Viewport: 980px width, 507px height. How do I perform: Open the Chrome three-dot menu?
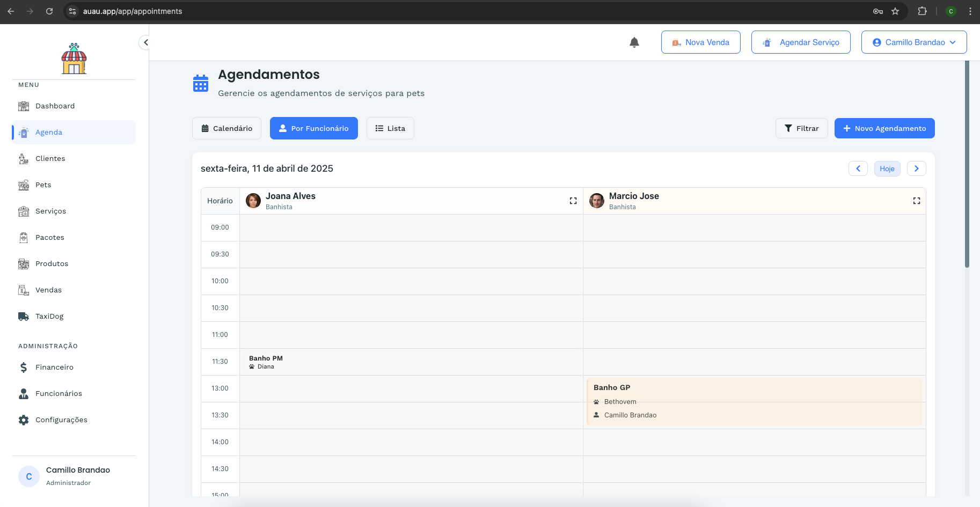tap(970, 11)
